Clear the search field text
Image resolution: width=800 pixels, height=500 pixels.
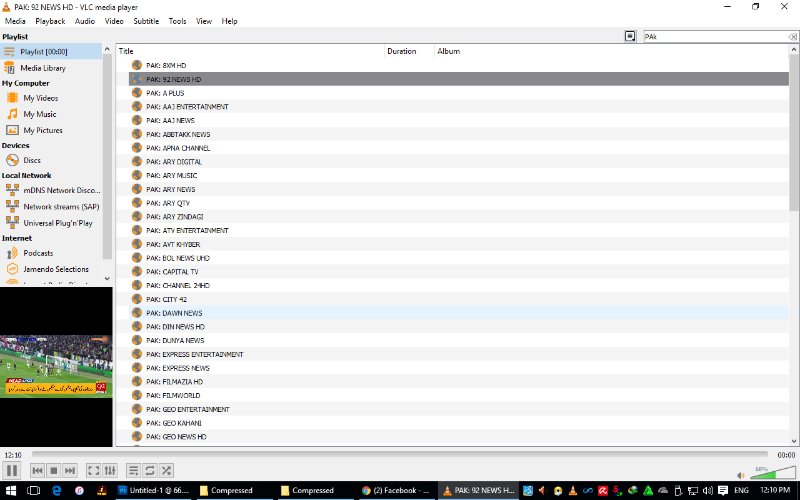click(793, 37)
